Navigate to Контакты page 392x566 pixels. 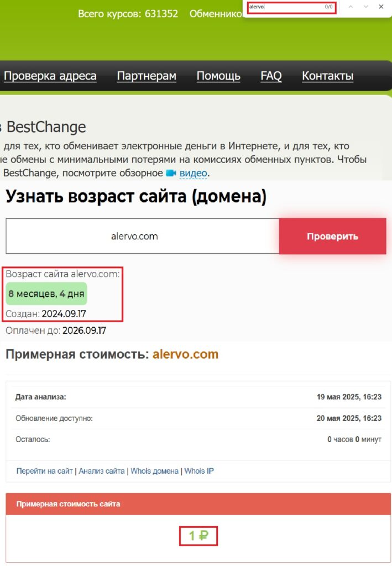click(327, 76)
